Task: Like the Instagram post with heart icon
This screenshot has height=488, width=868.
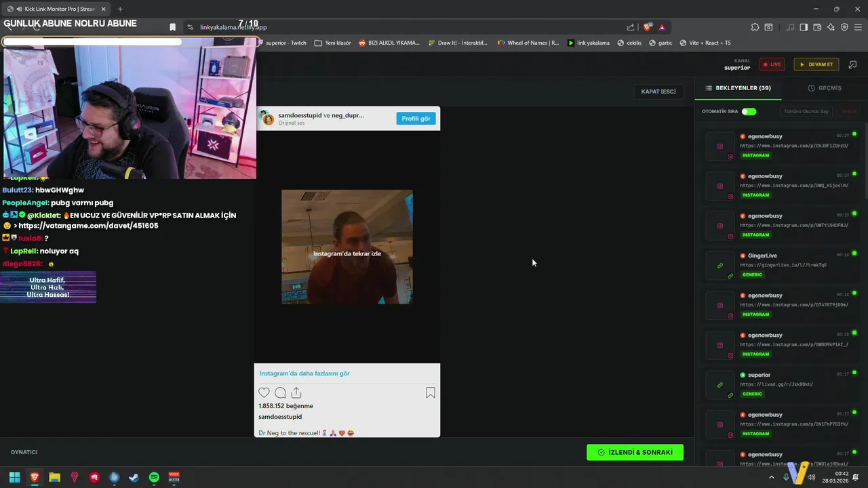Action: (x=264, y=392)
